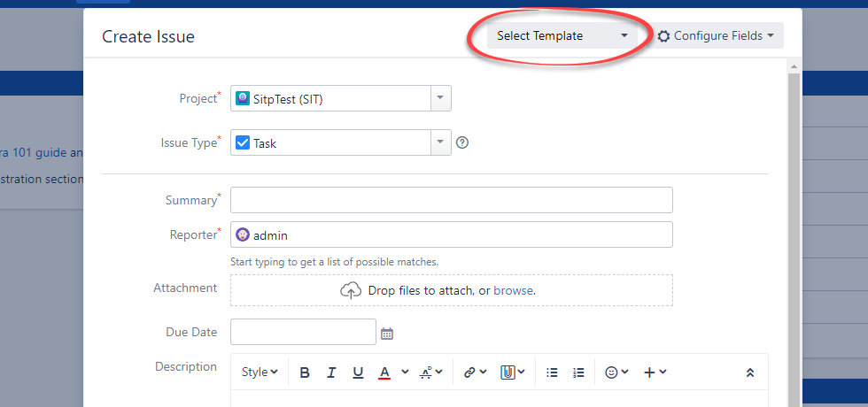Click the Issue Type help icon
This screenshot has height=407, width=868.
click(x=461, y=142)
